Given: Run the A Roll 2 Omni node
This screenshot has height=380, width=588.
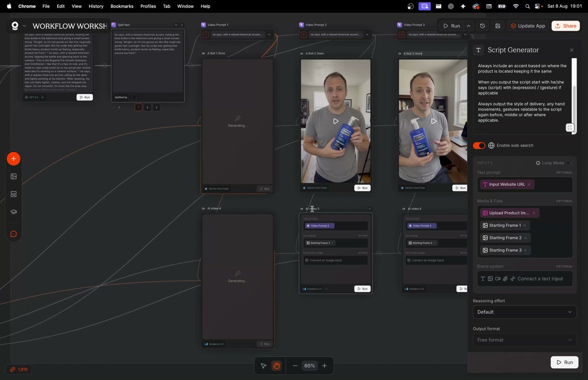Looking at the screenshot, I should [362, 188].
